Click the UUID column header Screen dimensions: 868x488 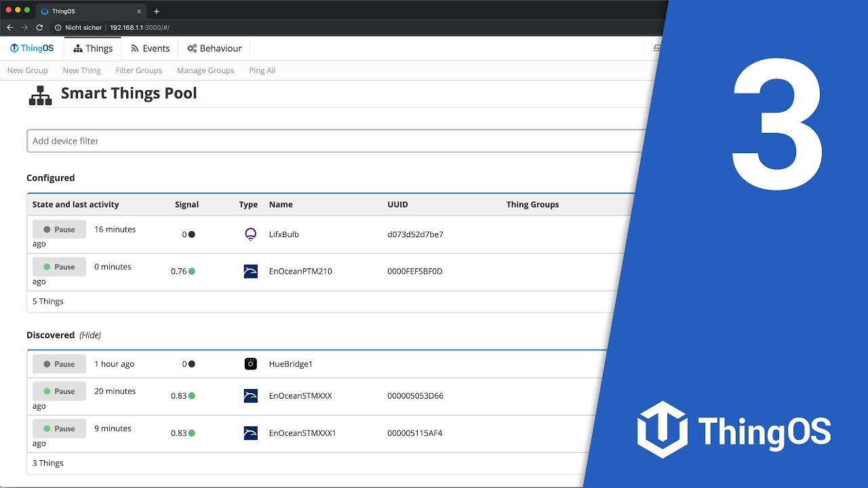(x=397, y=204)
